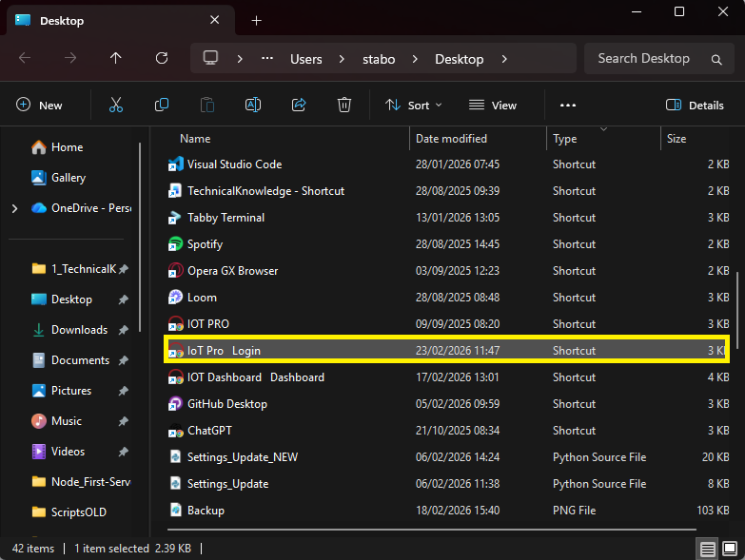Navigate to Users in the breadcrumb

[x=306, y=59]
